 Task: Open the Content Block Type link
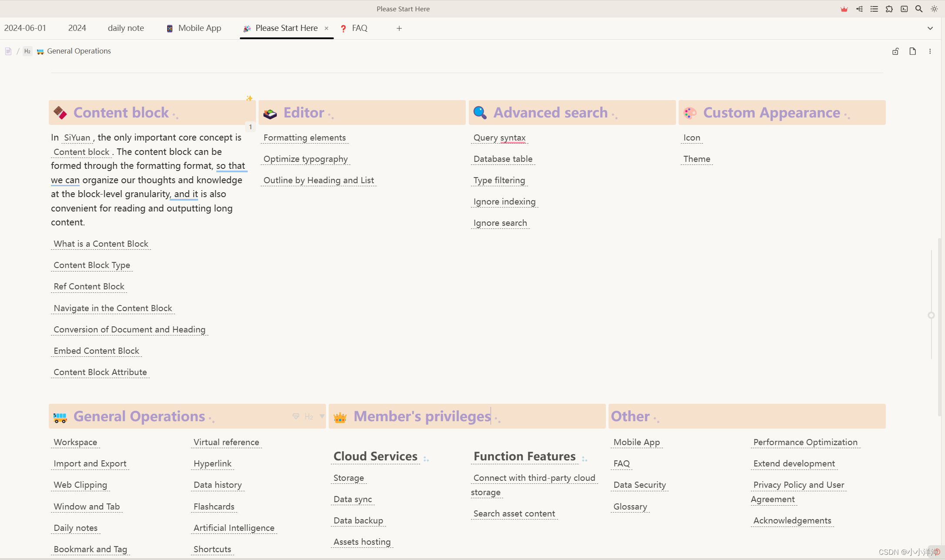pyautogui.click(x=91, y=265)
